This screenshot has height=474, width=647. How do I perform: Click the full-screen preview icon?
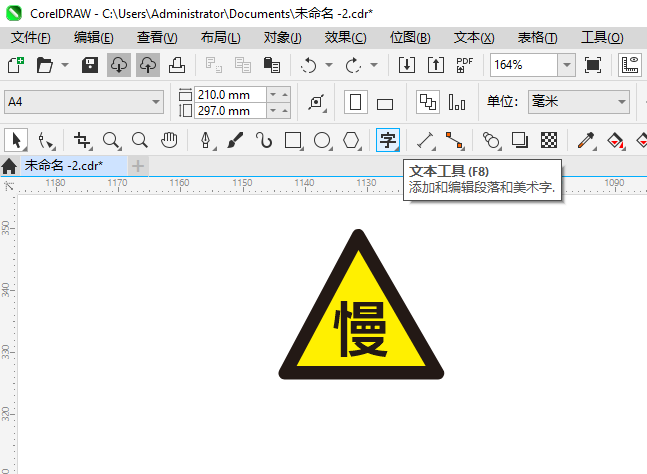[x=593, y=65]
